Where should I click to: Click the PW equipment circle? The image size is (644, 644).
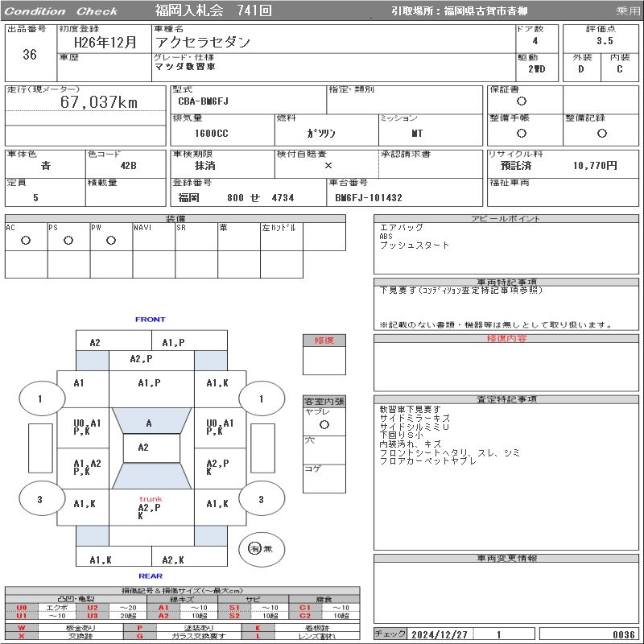111,240
